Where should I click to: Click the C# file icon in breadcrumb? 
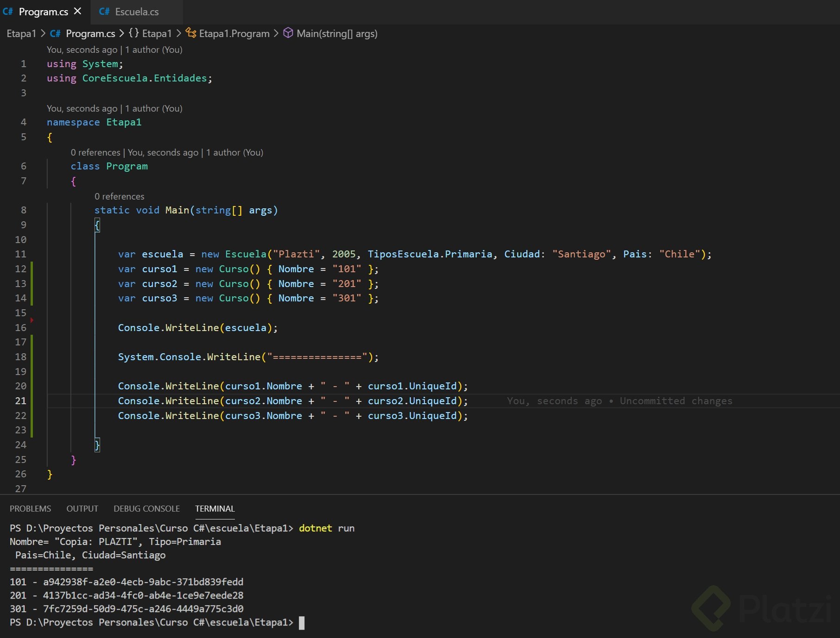[55, 33]
